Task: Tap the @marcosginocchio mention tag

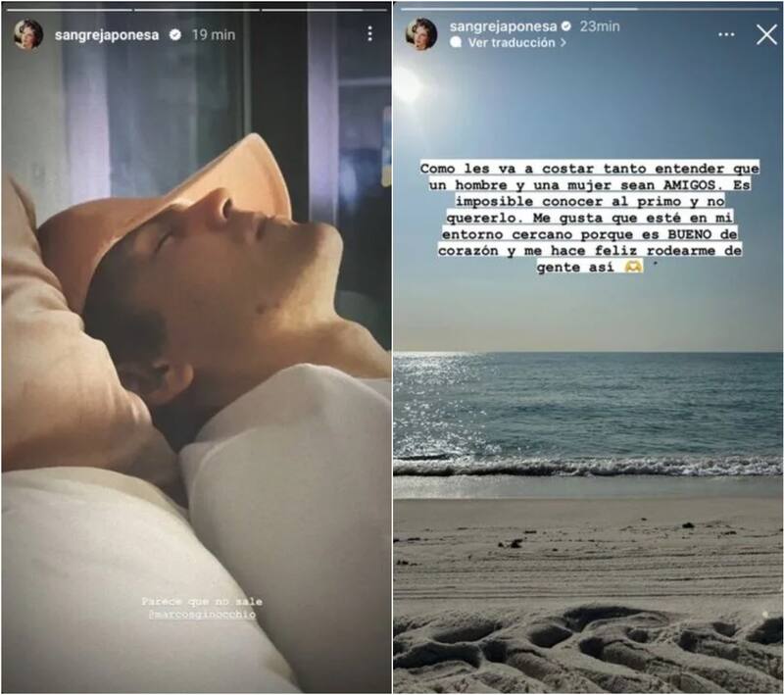Action: tap(202, 614)
